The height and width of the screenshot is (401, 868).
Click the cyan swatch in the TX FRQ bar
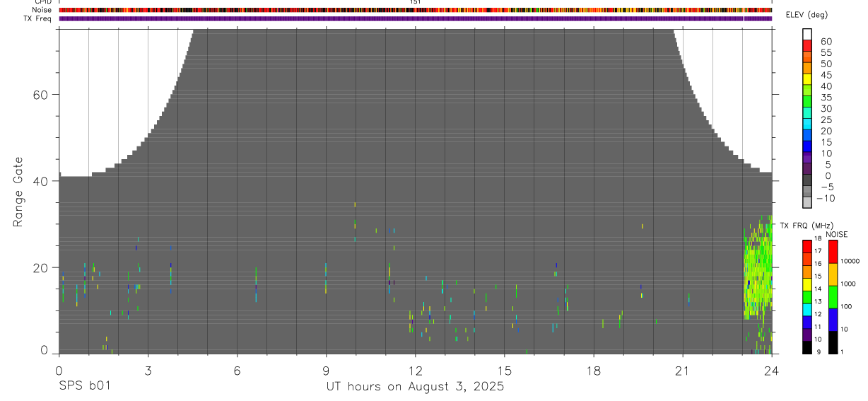click(807, 310)
